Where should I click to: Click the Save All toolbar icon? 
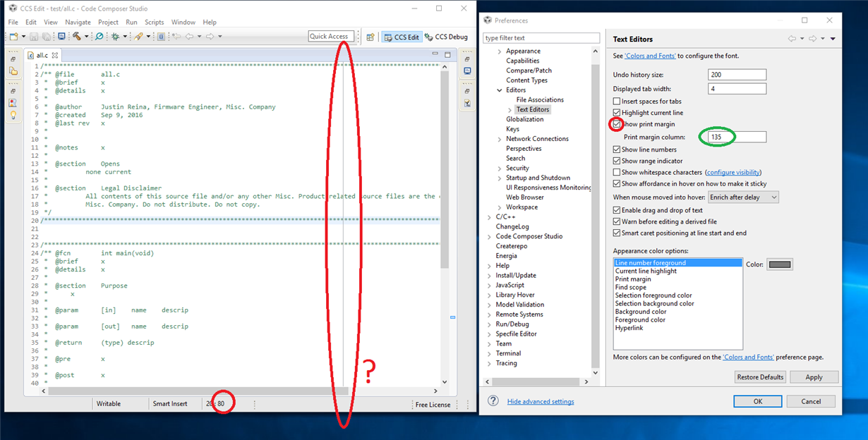click(x=46, y=36)
